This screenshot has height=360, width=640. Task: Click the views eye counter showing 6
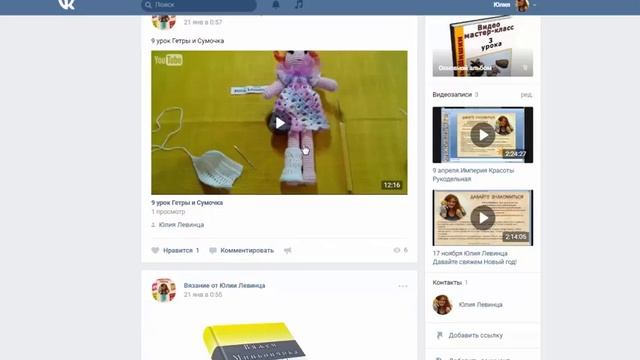[400, 250]
